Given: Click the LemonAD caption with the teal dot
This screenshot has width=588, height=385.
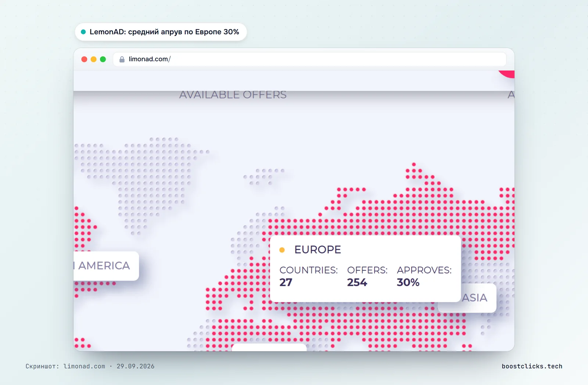Looking at the screenshot, I should 161,32.
